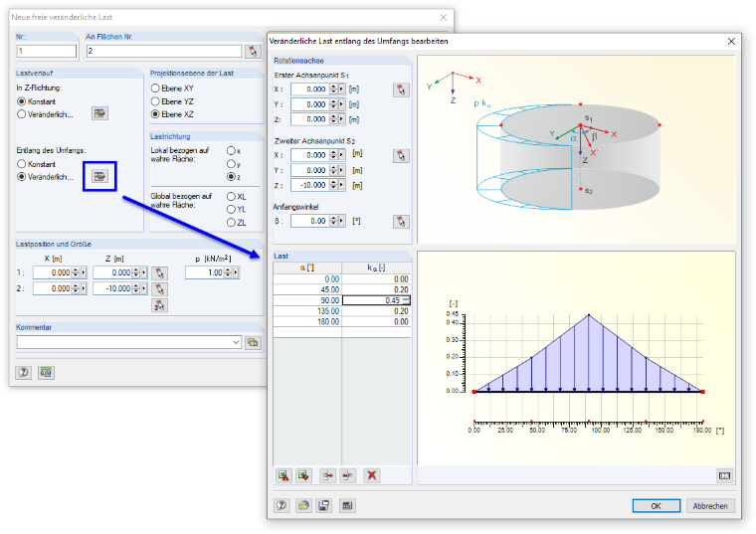Step the load position 1 X spinner
The image size is (756, 534).
(76, 272)
